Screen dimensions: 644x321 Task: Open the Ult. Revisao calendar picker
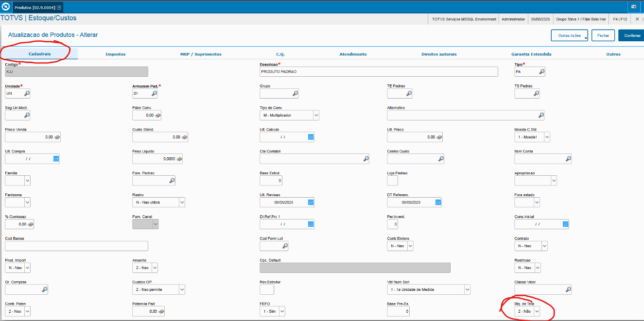pyautogui.click(x=311, y=203)
